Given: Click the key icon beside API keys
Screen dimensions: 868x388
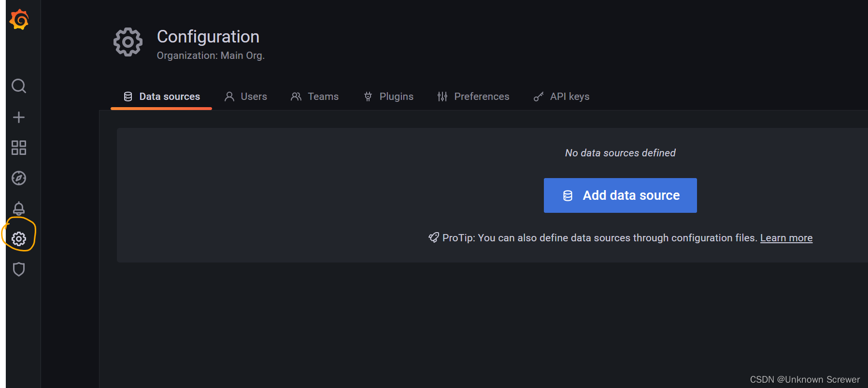Looking at the screenshot, I should pos(539,97).
